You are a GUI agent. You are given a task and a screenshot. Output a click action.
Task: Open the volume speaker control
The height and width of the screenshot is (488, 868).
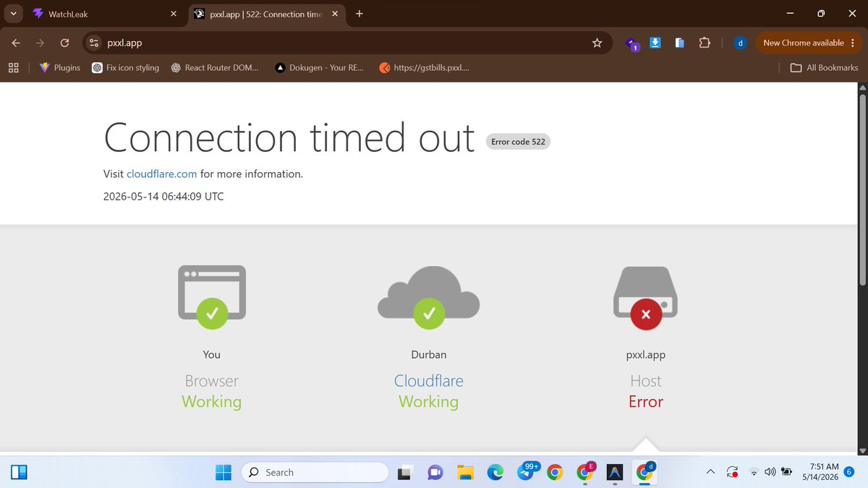[x=770, y=472]
